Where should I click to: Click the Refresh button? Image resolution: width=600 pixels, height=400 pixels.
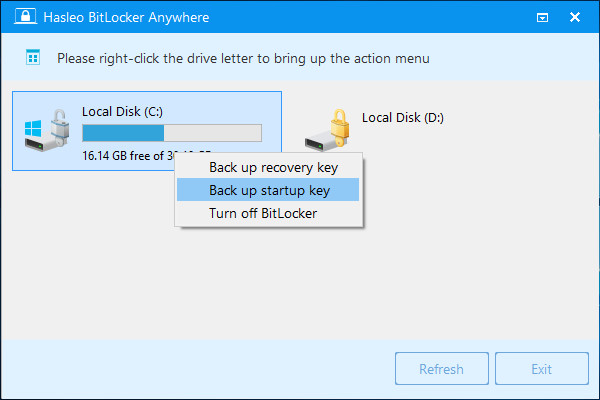(442, 369)
